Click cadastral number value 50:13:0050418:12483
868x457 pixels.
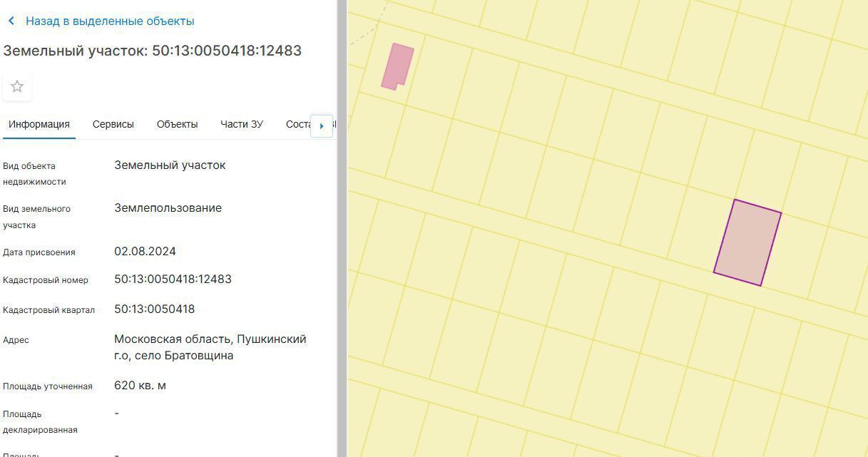pyautogui.click(x=173, y=279)
